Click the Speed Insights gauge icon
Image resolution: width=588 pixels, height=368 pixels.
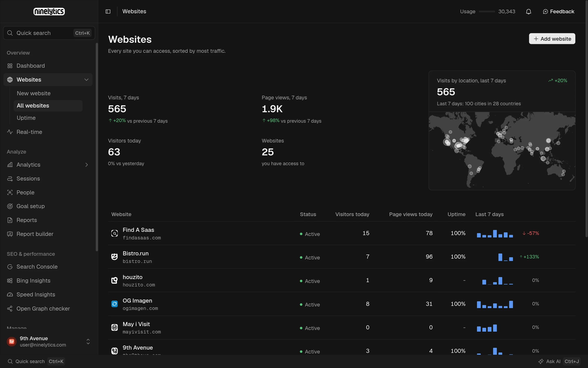(10, 294)
